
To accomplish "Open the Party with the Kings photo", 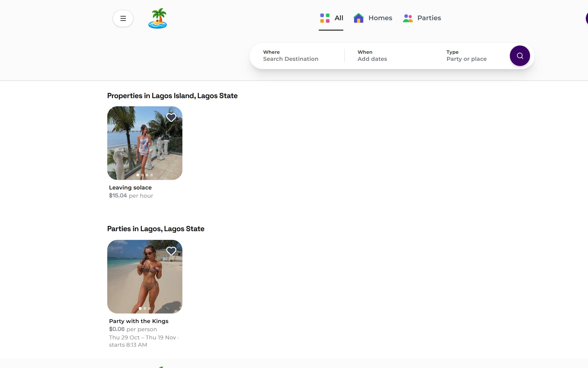I will tap(145, 276).
